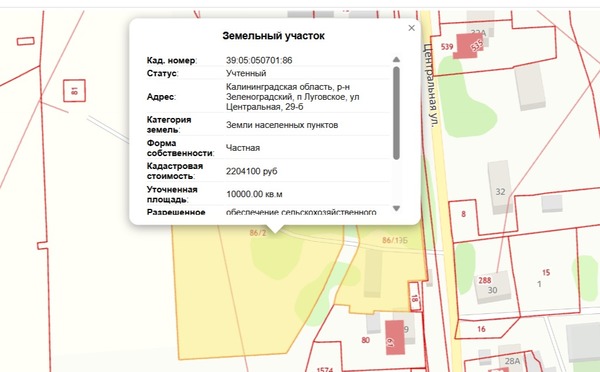The image size is (600, 372).
Task: Select parcel 81 on the map
Action: point(74,91)
